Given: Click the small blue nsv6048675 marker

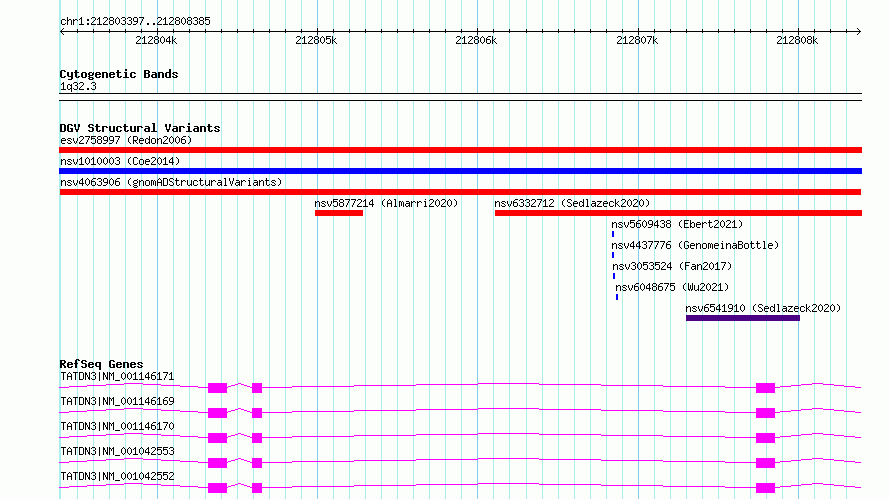Looking at the screenshot, I should point(617,297).
